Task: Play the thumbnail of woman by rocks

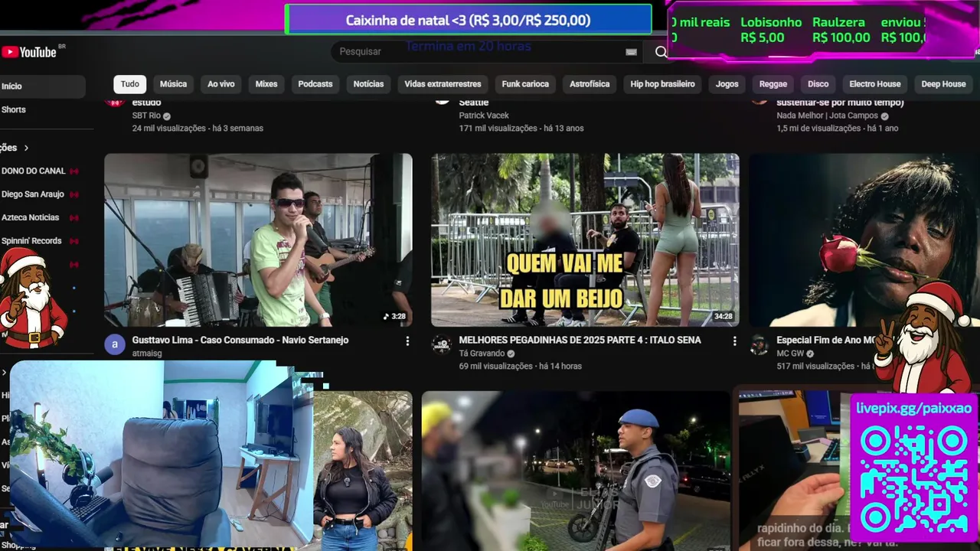Action: [362, 471]
